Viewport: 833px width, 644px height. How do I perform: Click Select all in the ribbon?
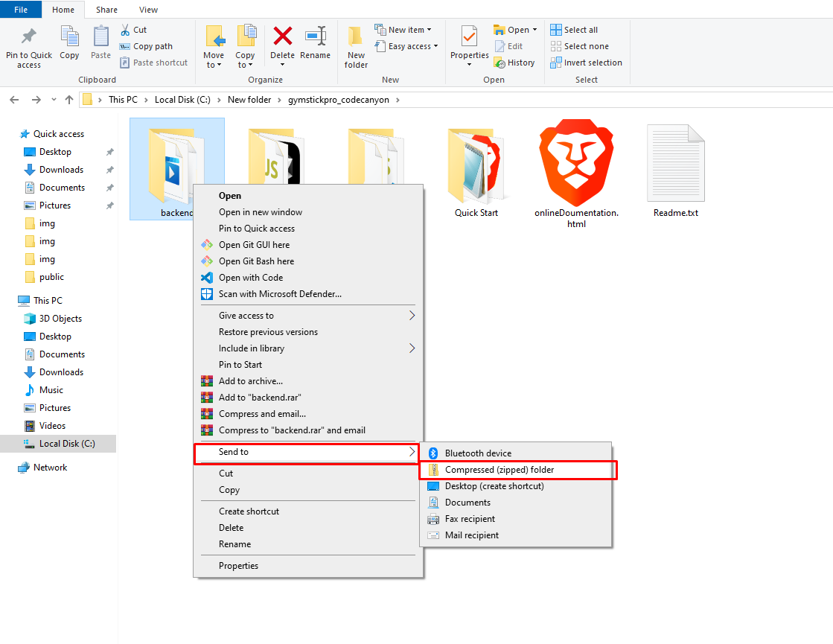click(574, 30)
